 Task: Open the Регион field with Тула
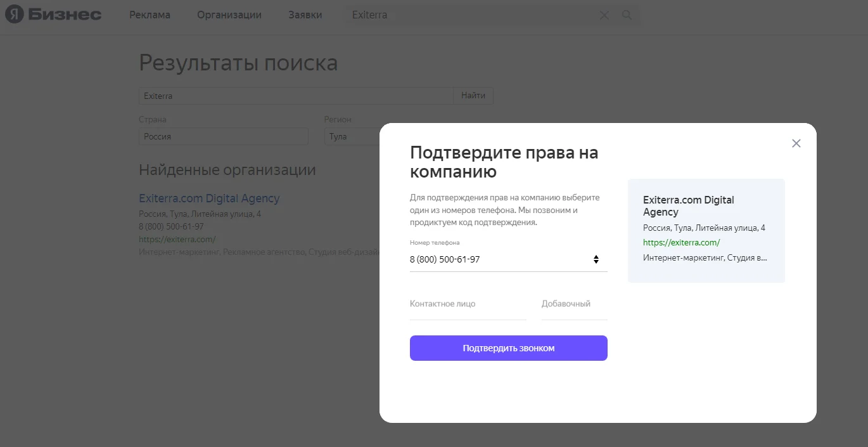click(x=352, y=136)
